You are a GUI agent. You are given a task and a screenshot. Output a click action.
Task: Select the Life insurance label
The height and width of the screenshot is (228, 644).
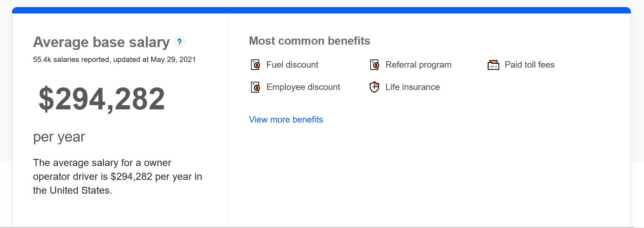412,87
